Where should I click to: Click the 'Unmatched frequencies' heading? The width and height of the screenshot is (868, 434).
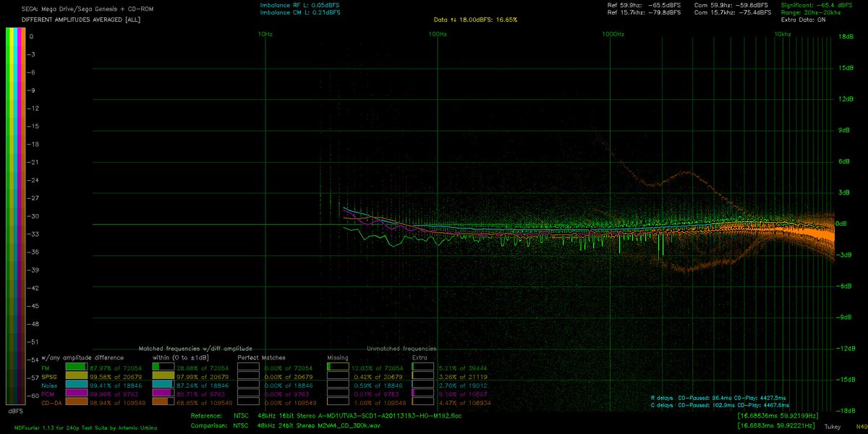tap(401, 349)
